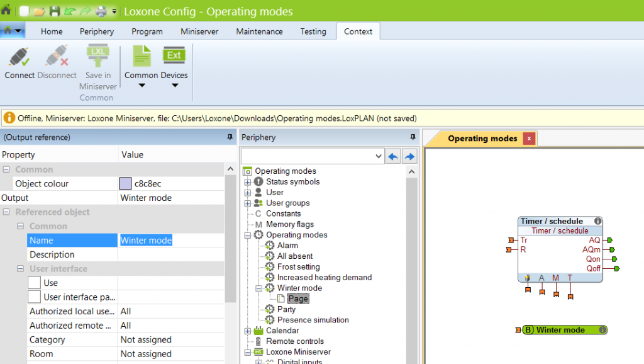This screenshot has width=644, height=364.
Task: Toggle the pin on the Periphery panel
Action: click(x=413, y=137)
